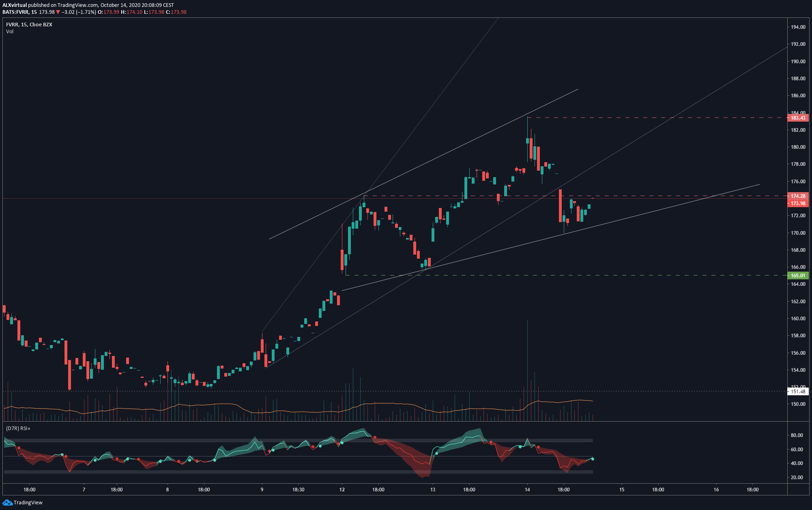
Task: Click the red down-arrow beside 173.98 in header
Action: coord(58,12)
